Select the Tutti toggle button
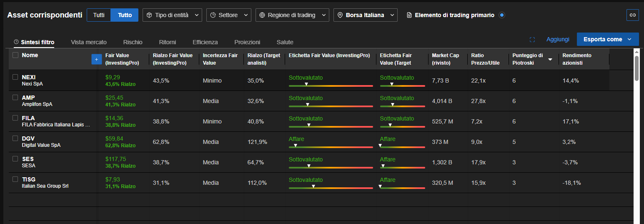Image resolution: width=644 pixels, height=224 pixels. (99, 15)
